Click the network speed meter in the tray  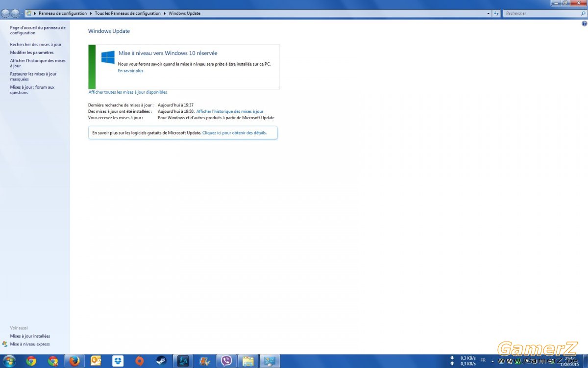(463, 361)
